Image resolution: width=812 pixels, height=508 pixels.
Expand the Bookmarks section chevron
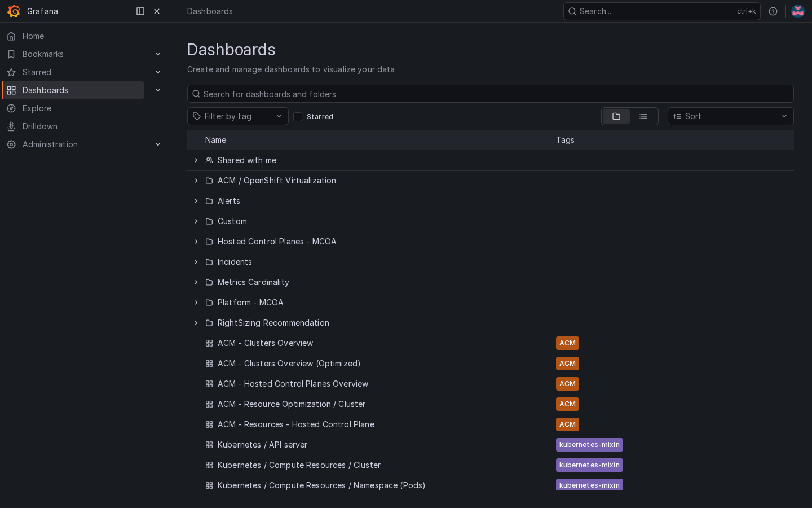pyautogui.click(x=158, y=54)
